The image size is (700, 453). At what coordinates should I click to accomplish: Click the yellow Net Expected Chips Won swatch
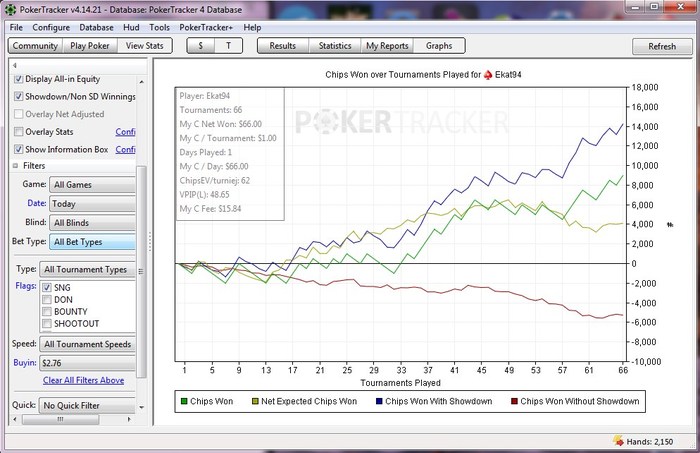click(x=255, y=401)
